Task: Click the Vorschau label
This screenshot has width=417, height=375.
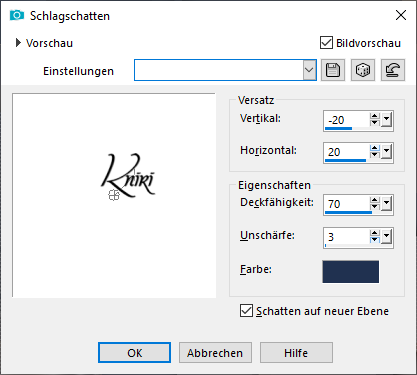Action: [x=49, y=43]
